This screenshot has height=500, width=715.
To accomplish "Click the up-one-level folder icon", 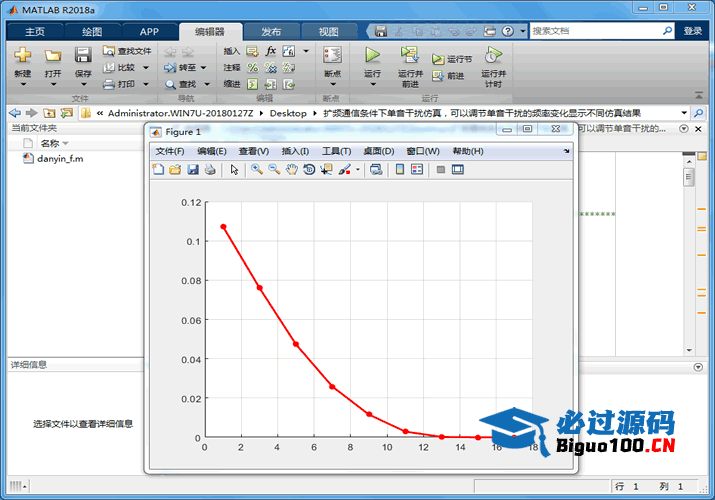I will point(49,113).
